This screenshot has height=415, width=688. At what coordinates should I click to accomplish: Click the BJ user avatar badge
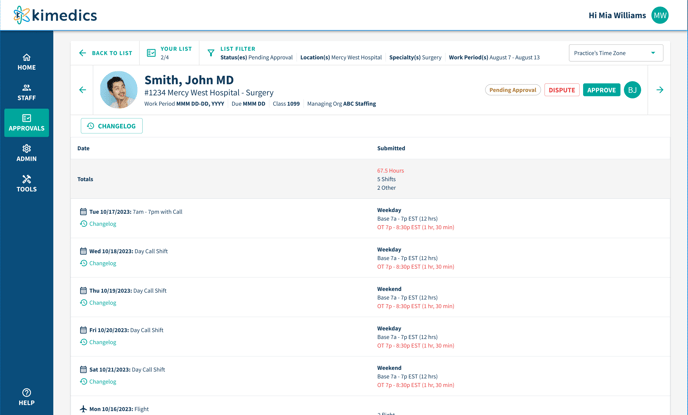pos(632,90)
